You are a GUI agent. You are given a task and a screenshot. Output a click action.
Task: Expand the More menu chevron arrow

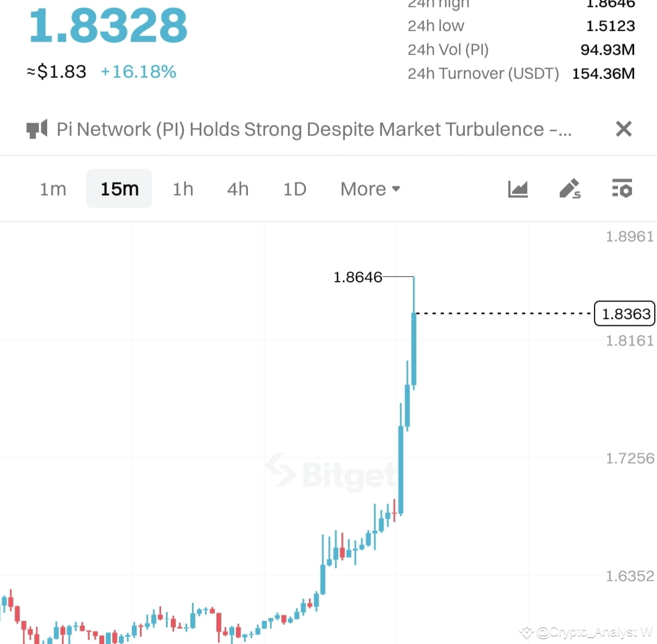[x=396, y=189]
